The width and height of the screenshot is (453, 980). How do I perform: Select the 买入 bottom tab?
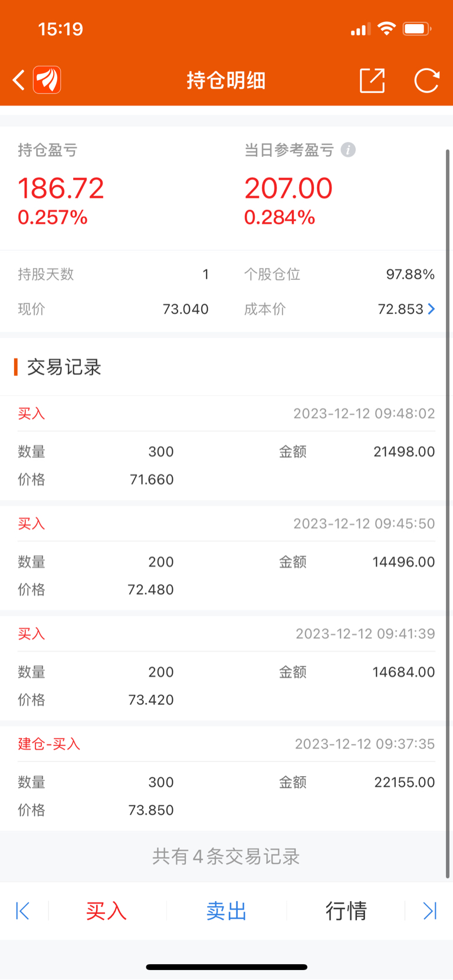[106, 911]
